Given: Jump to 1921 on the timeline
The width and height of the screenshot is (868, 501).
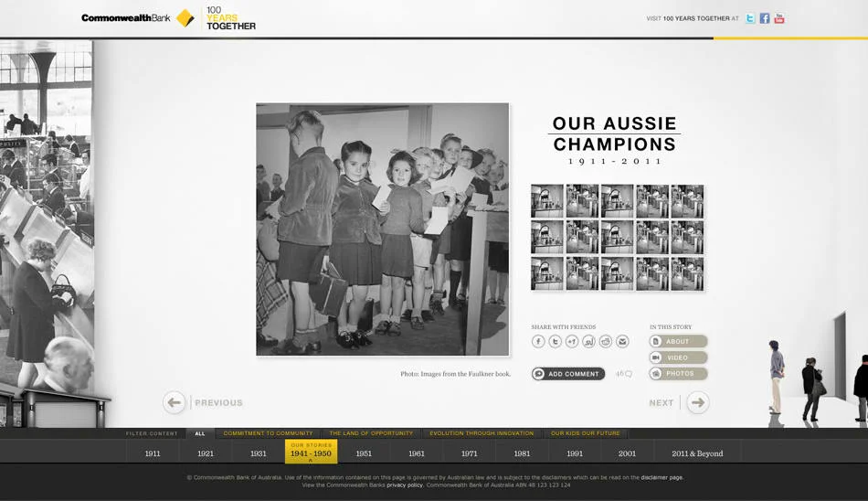Looking at the screenshot, I should coord(206,453).
